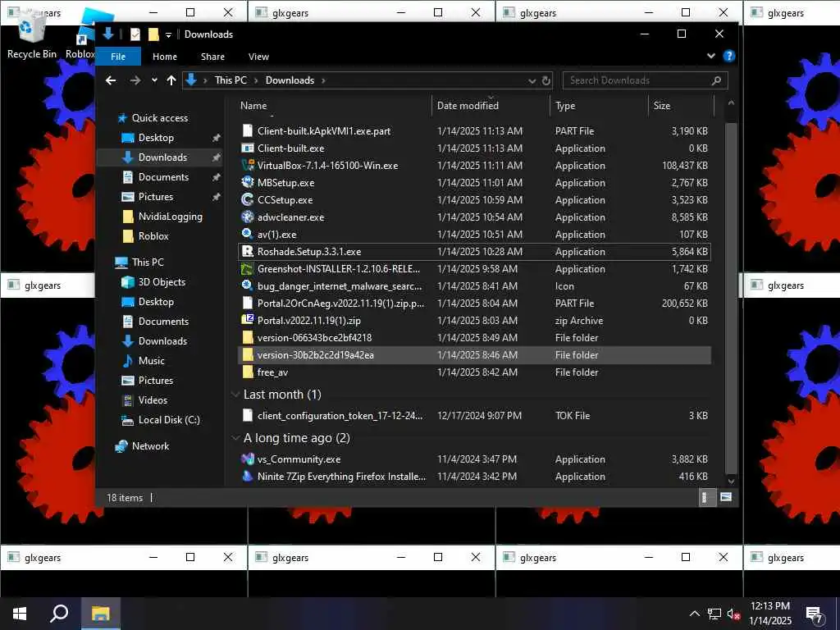Open the Recycle Bin desktop icon
Image resolution: width=840 pixels, height=630 pixels.
(31, 32)
